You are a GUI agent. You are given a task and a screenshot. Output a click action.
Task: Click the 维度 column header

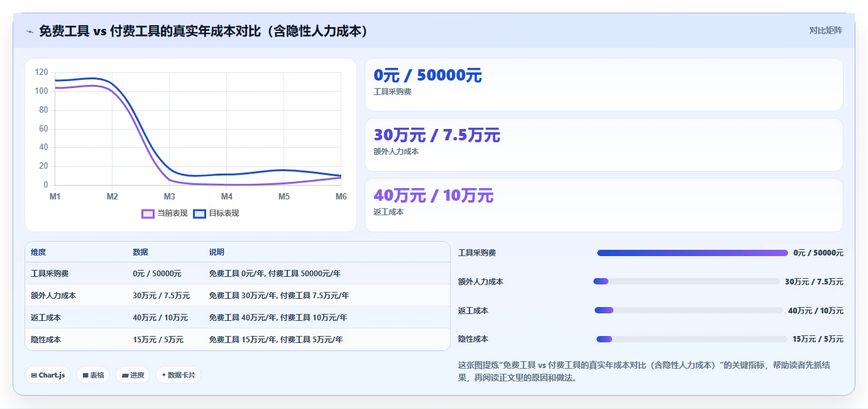(38, 252)
